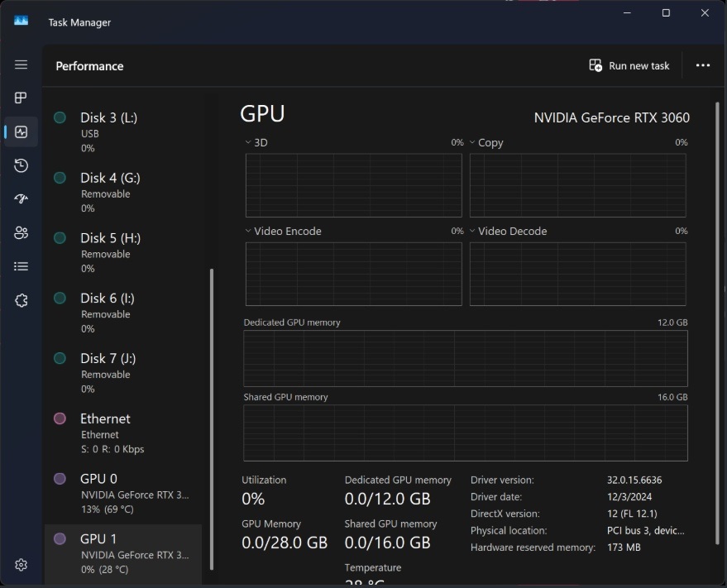Click the Dedicated GPU memory graph
The image size is (727, 588).
(x=466, y=358)
